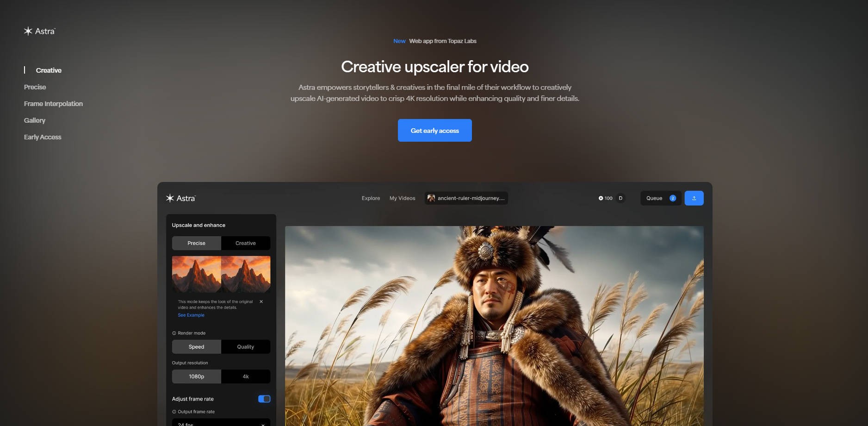Click the Queue count badge
Screen dimensions: 868x426
pos(673,198)
